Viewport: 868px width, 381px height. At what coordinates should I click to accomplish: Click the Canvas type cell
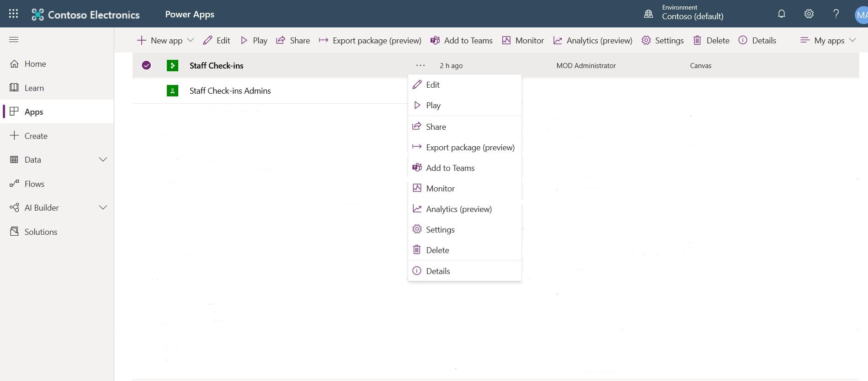[x=701, y=66]
